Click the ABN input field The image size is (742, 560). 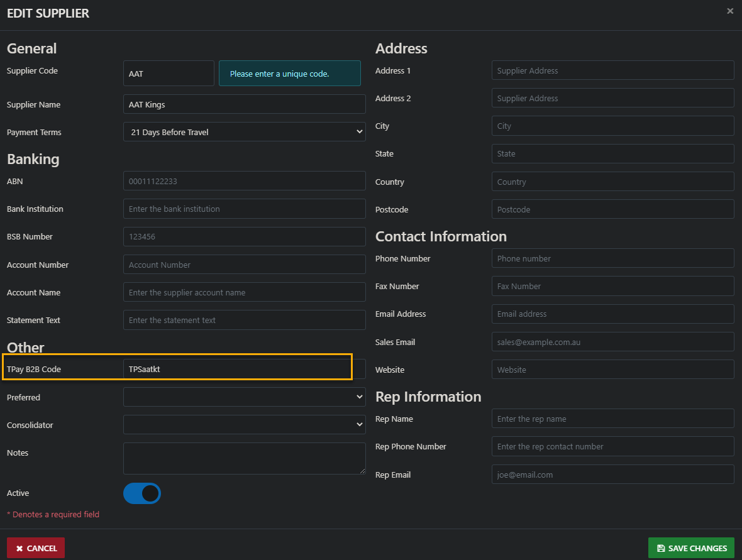[x=244, y=181]
